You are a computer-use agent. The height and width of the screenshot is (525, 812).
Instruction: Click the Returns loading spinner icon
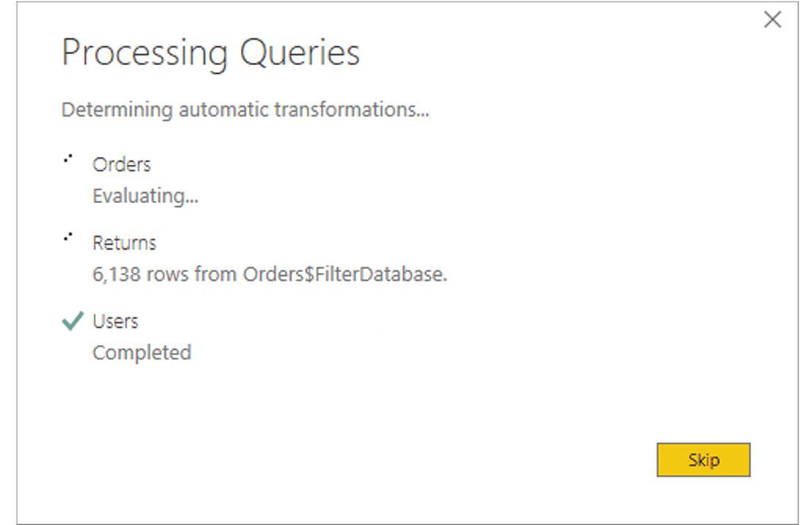point(68,237)
